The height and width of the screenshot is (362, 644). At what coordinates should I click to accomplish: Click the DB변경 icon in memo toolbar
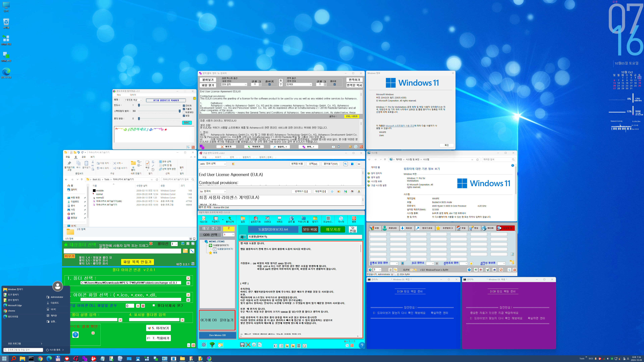(x=267, y=219)
